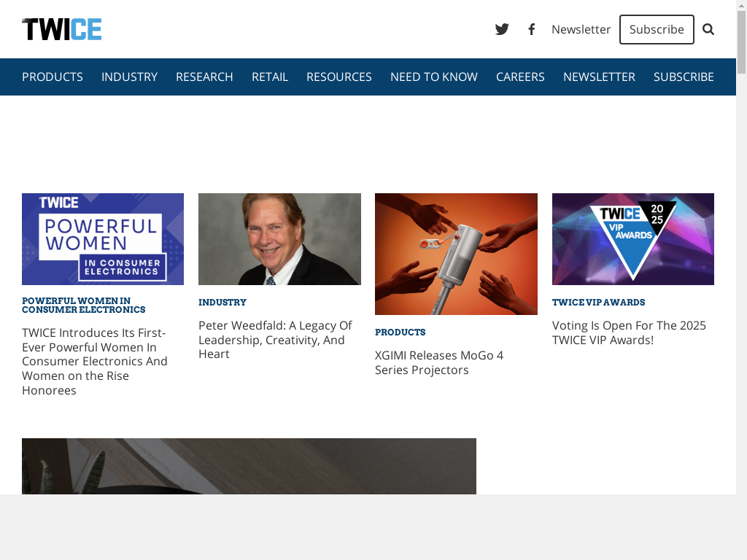
Task: Open the large dark featured image below
Action: (x=249, y=466)
